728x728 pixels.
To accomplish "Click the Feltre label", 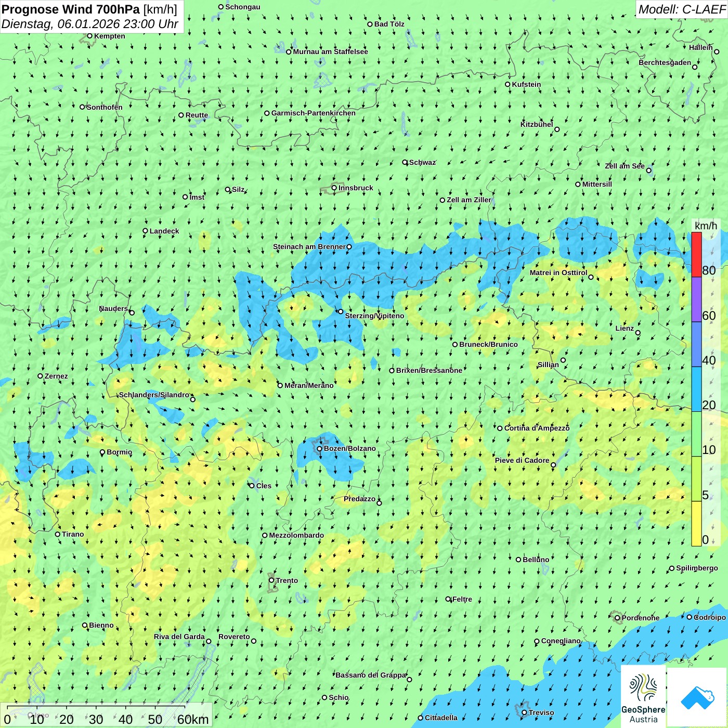I will click(x=462, y=599).
